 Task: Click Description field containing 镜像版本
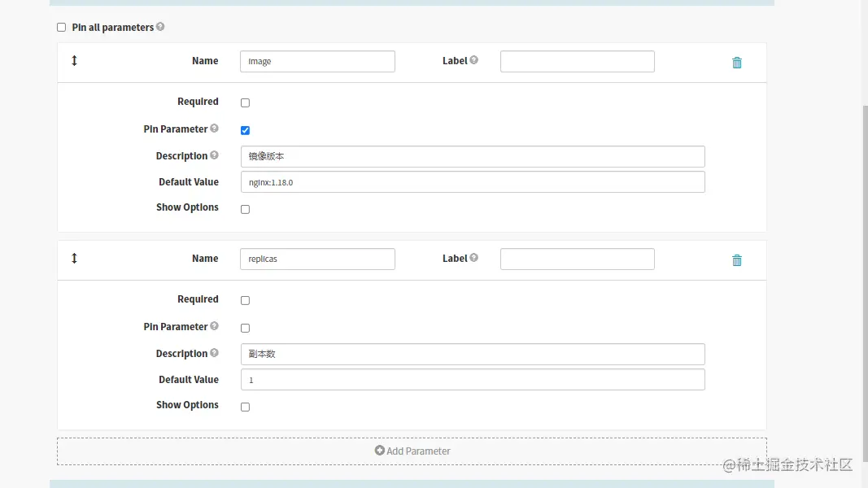[473, 157]
